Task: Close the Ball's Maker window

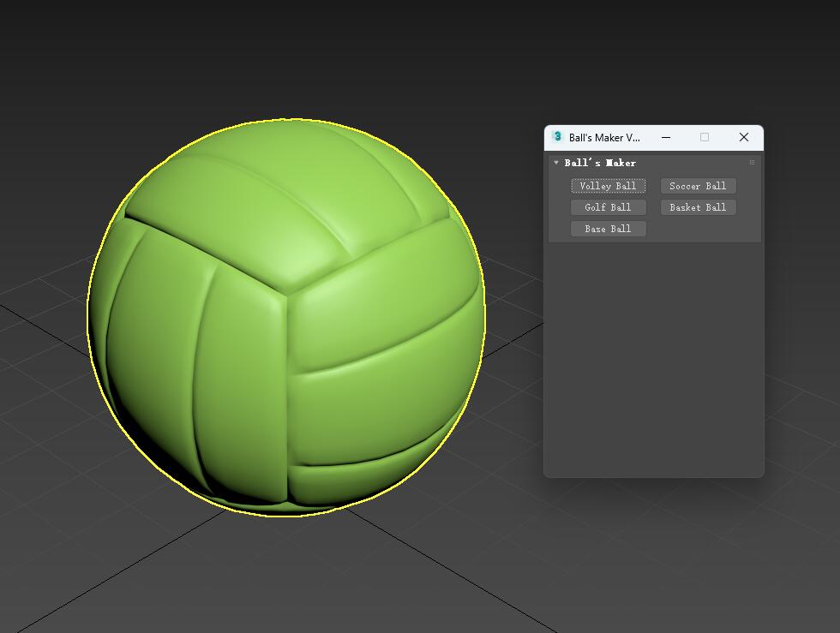Action: pyautogui.click(x=744, y=137)
